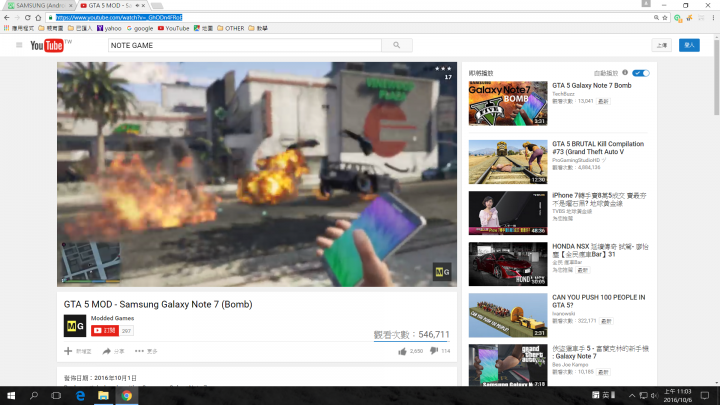Click the video player to pause

pyautogui.click(x=257, y=174)
